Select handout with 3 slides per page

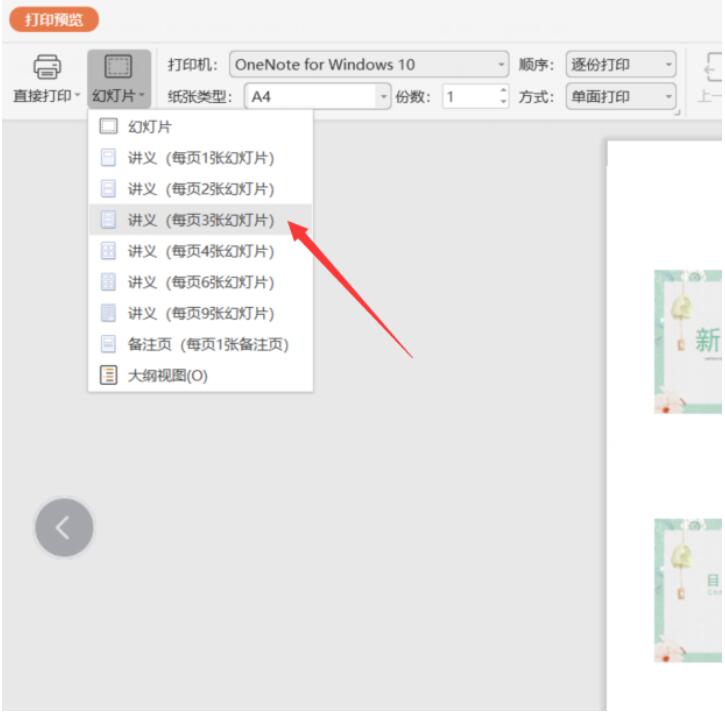(200, 220)
